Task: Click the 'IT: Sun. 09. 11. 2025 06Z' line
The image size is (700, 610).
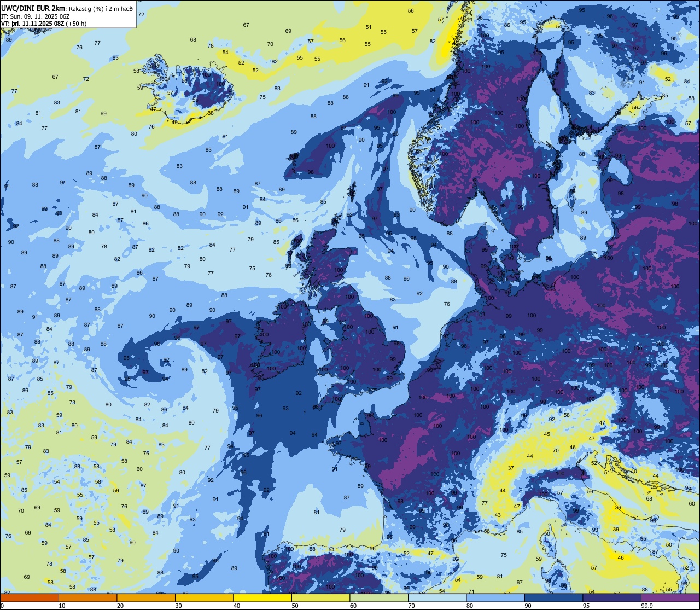Action: coord(36,16)
